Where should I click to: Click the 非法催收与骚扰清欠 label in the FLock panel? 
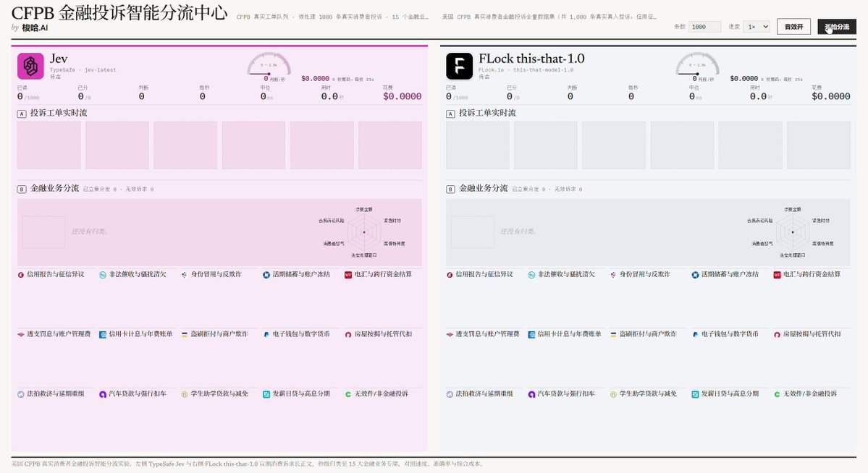pyautogui.click(x=566, y=274)
